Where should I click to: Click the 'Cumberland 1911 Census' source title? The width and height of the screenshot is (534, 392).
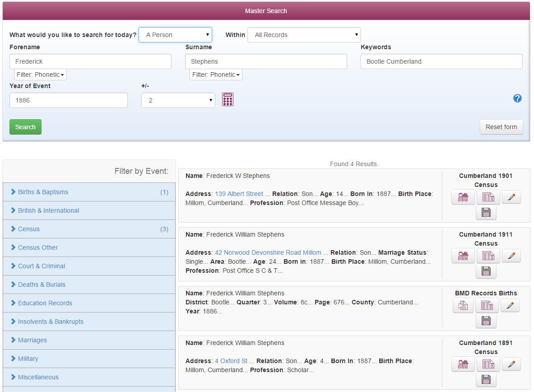tap(486, 239)
